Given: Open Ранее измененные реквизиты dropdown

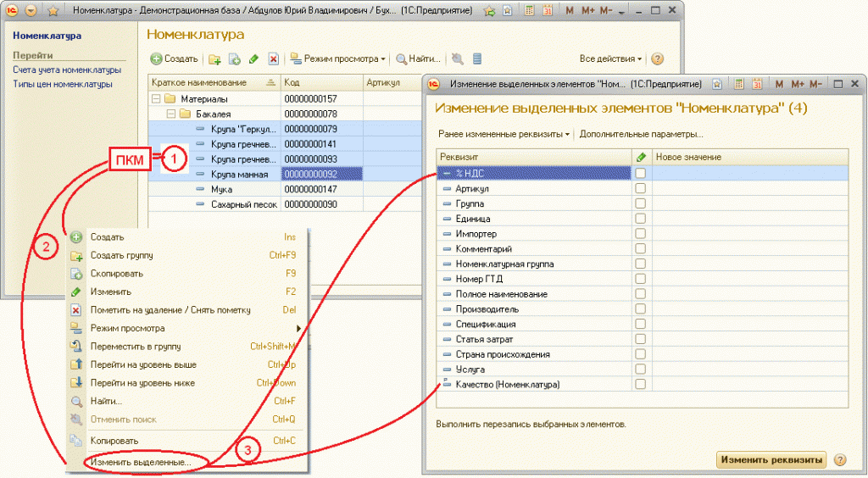Looking at the screenshot, I should coord(504,134).
